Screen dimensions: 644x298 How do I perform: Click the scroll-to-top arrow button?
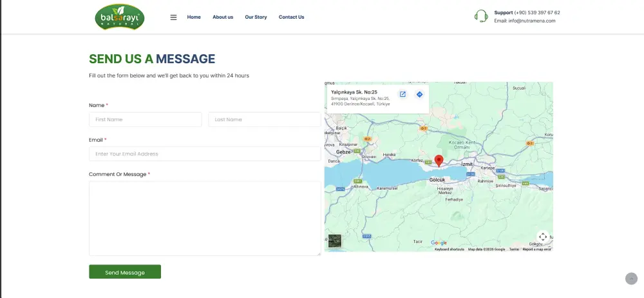click(x=631, y=279)
